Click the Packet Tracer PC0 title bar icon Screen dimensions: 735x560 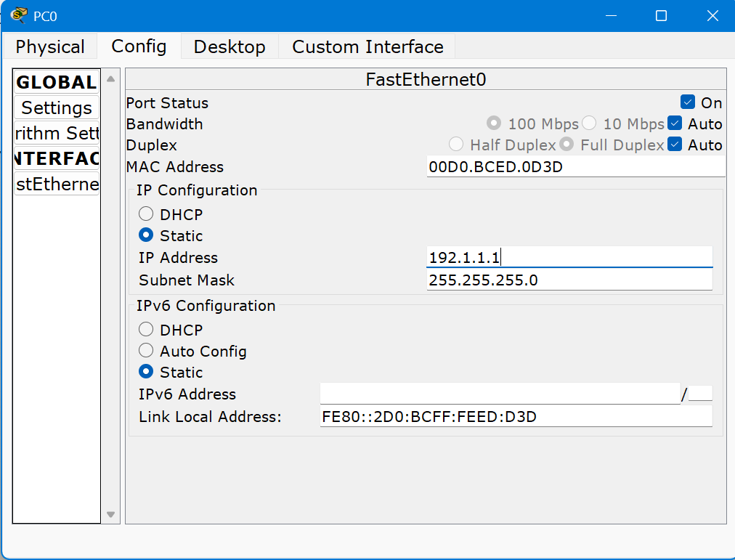18,15
